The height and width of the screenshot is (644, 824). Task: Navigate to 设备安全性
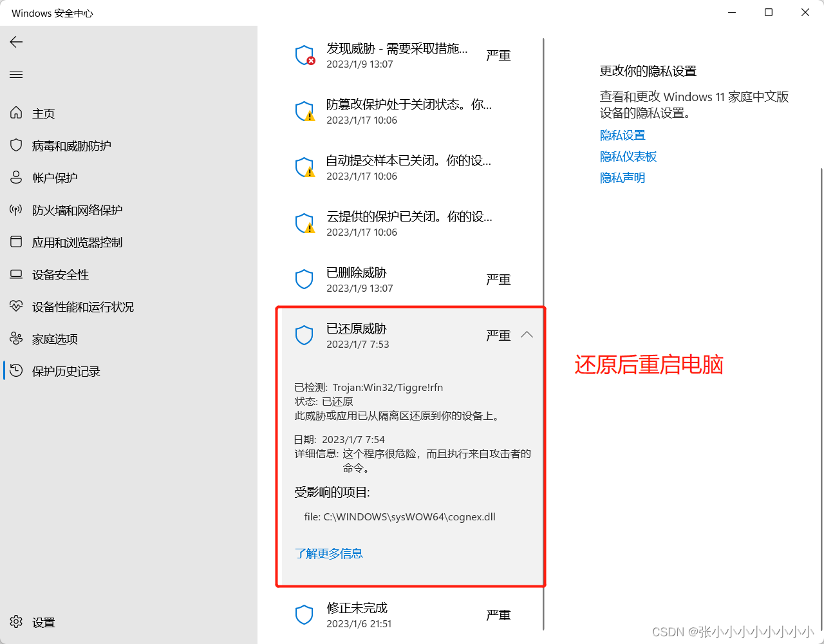click(x=61, y=274)
